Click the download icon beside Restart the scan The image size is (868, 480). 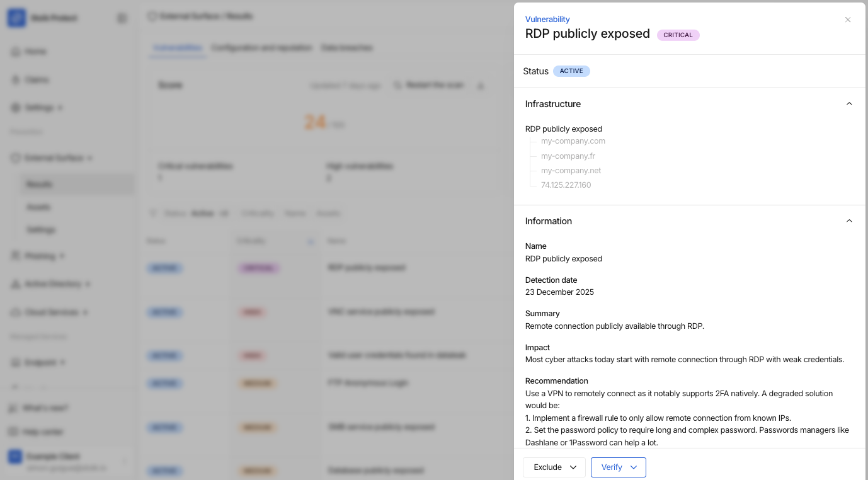click(481, 86)
